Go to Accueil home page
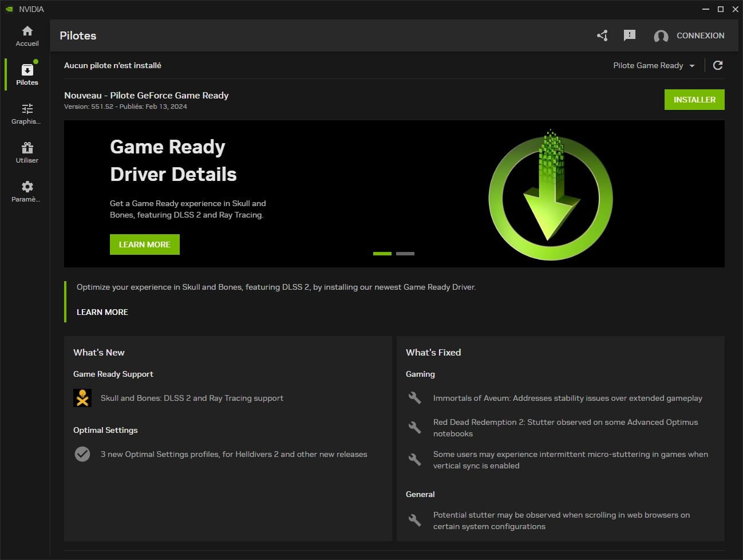The image size is (743, 560). click(27, 36)
